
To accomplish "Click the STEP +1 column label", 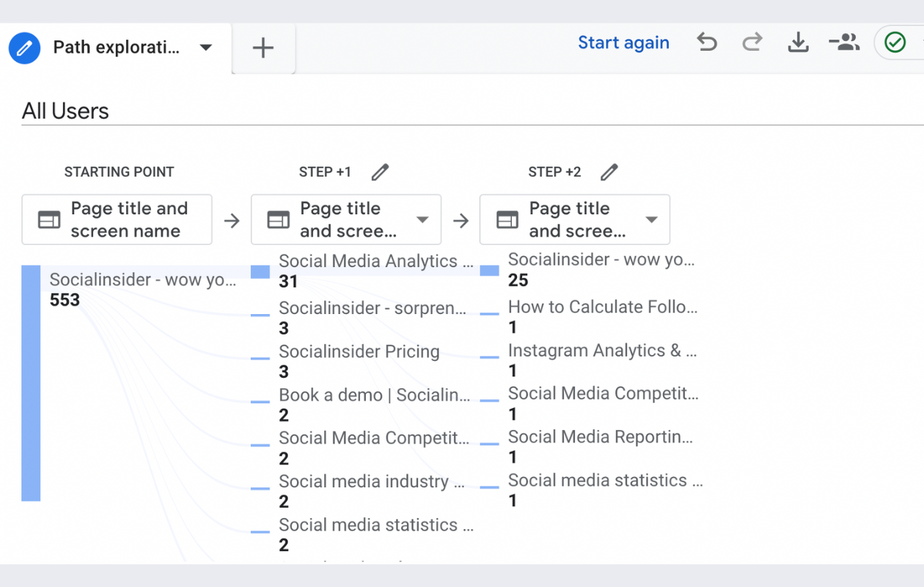I will pos(325,172).
